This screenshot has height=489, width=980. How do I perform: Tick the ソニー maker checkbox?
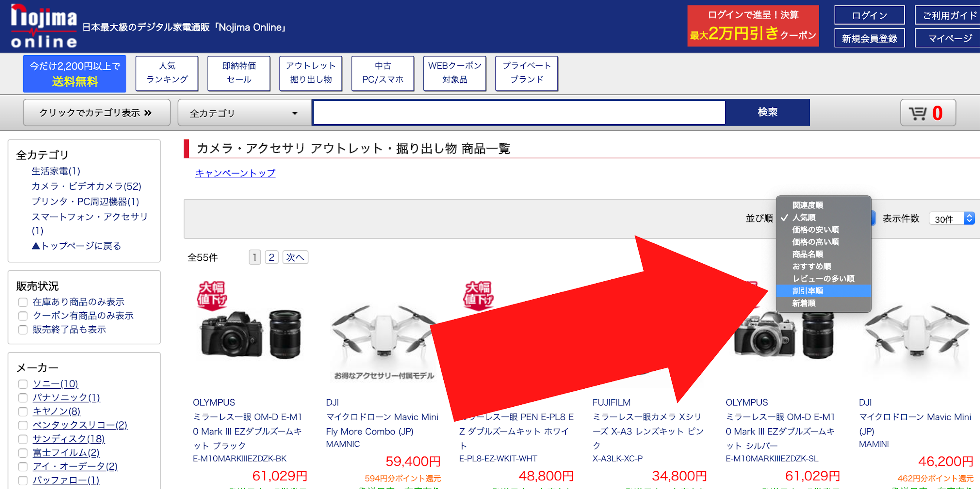(23, 384)
